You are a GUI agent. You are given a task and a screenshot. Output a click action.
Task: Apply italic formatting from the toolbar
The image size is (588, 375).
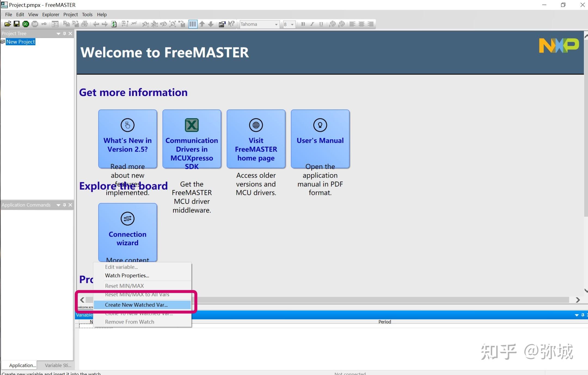click(312, 24)
